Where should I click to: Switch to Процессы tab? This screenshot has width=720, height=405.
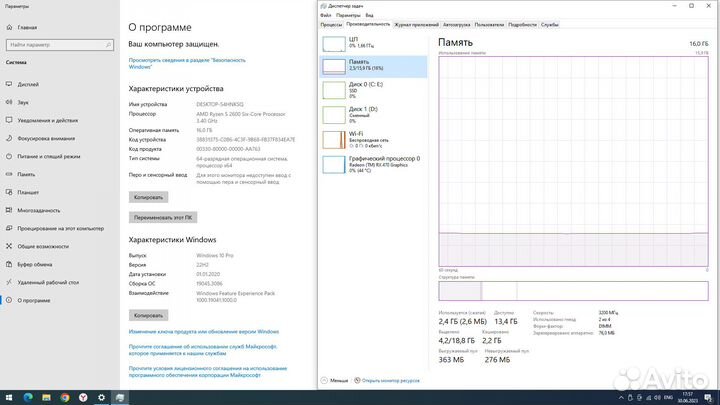331,25
